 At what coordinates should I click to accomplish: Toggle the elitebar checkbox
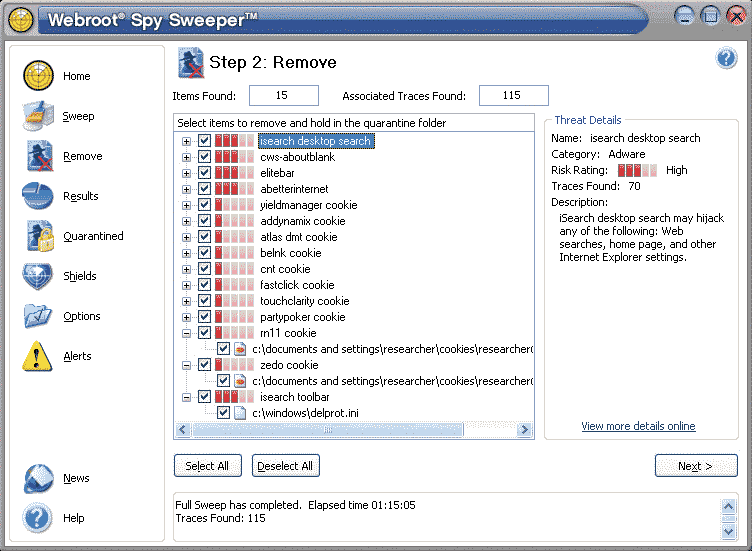click(x=205, y=173)
